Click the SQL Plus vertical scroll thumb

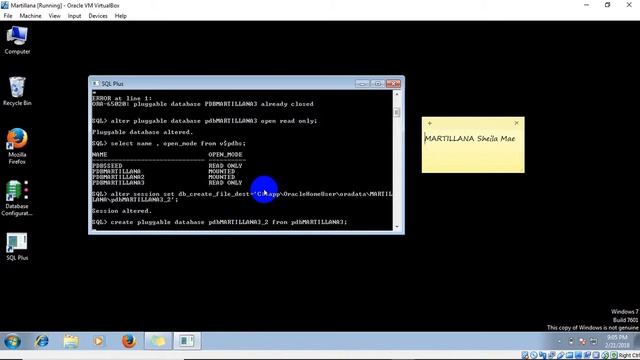396,112
